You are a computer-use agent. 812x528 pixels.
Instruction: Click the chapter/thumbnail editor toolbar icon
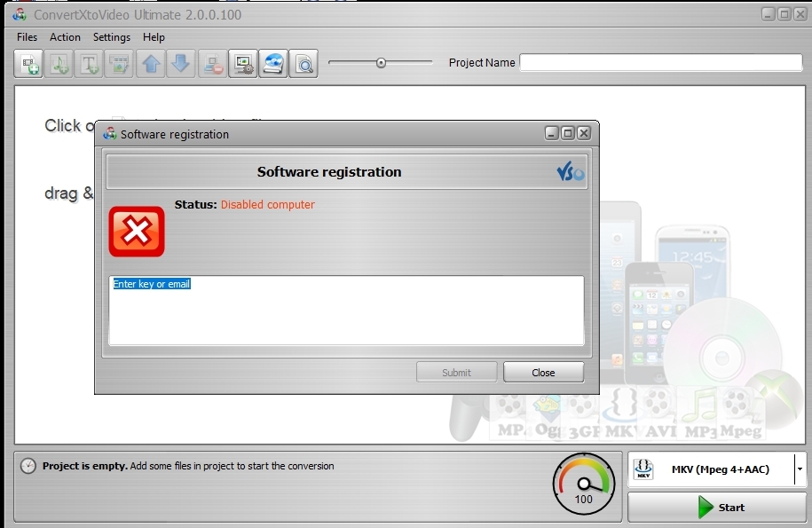click(119, 64)
